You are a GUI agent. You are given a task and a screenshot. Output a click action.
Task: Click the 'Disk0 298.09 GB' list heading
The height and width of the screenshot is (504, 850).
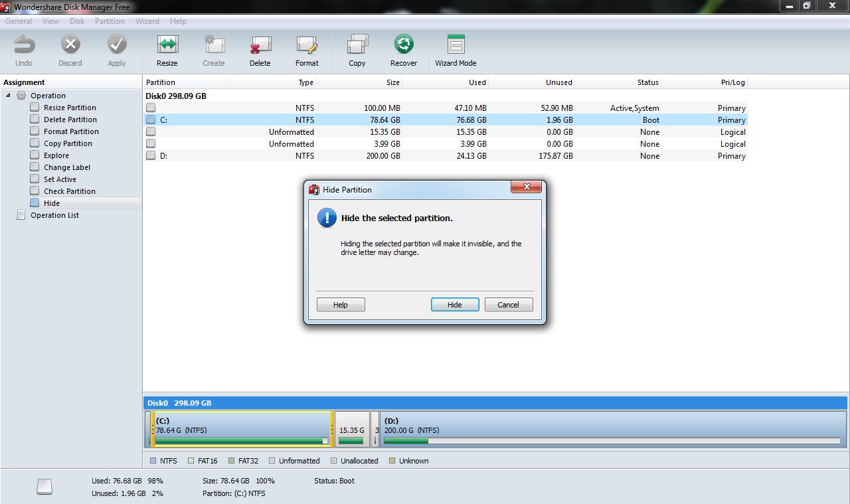(x=176, y=96)
